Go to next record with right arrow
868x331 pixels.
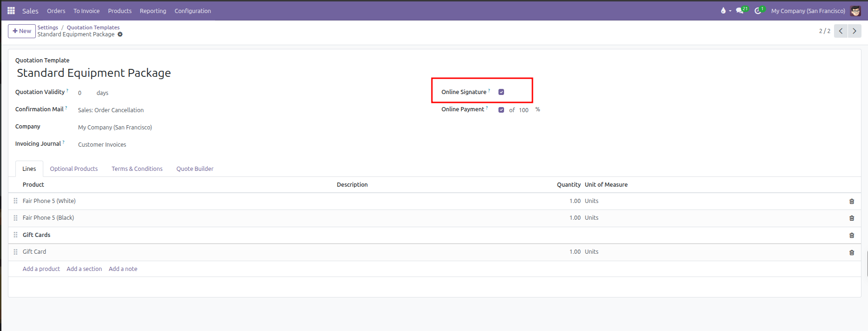tap(855, 31)
